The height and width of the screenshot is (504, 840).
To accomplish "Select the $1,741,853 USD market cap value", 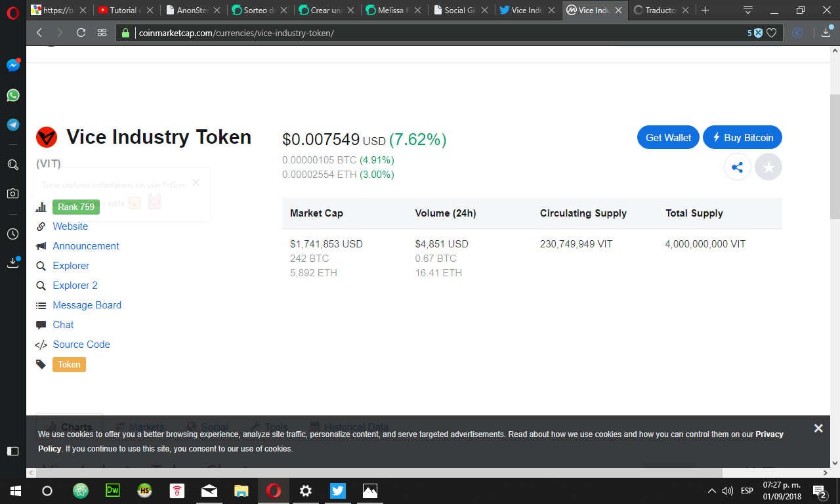I will click(326, 244).
